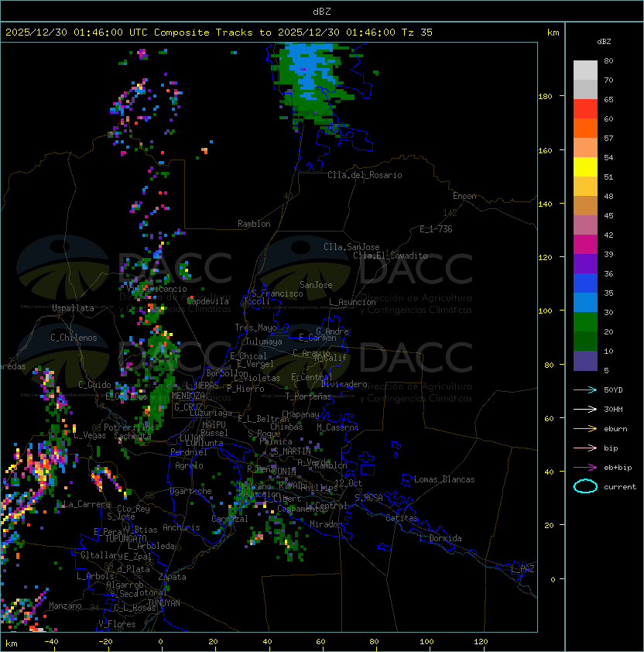Click the 'Agrelo' map label
The height and width of the screenshot is (652, 644).
(189, 465)
